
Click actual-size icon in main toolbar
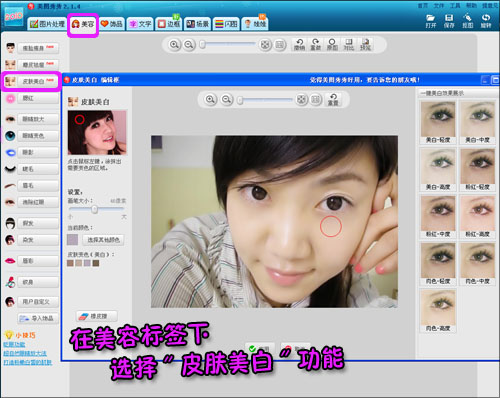coord(280,45)
